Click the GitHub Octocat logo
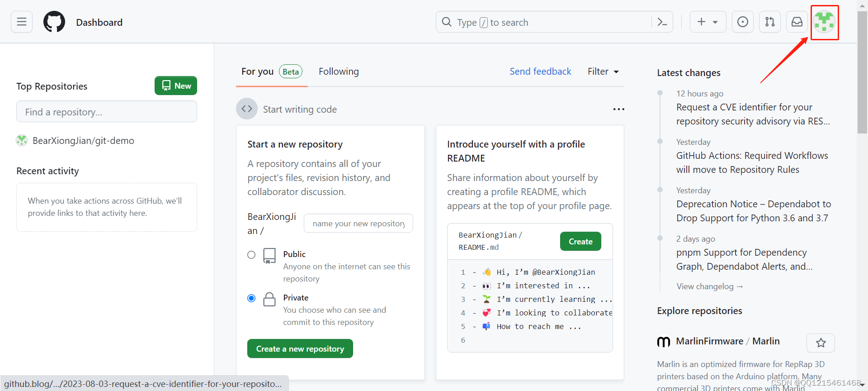 [x=54, y=22]
